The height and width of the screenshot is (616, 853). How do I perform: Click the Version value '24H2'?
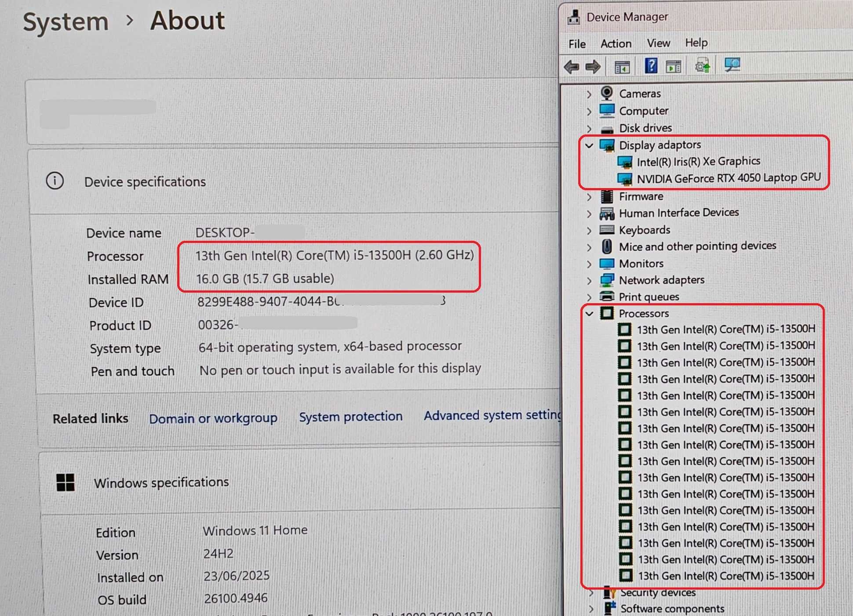[x=219, y=554]
